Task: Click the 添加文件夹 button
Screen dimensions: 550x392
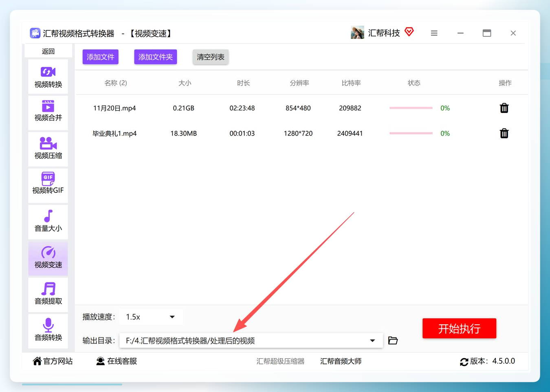Action: pyautogui.click(x=156, y=57)
